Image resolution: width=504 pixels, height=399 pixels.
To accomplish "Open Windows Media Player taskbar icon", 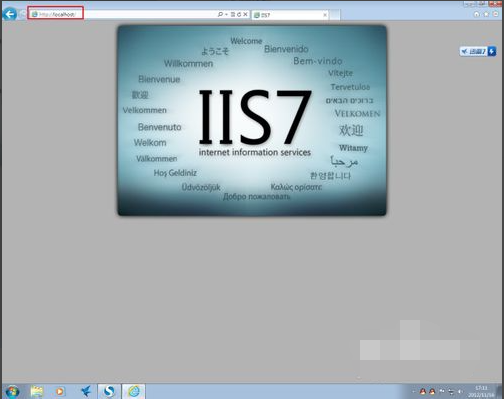I will tap(60, 391).
